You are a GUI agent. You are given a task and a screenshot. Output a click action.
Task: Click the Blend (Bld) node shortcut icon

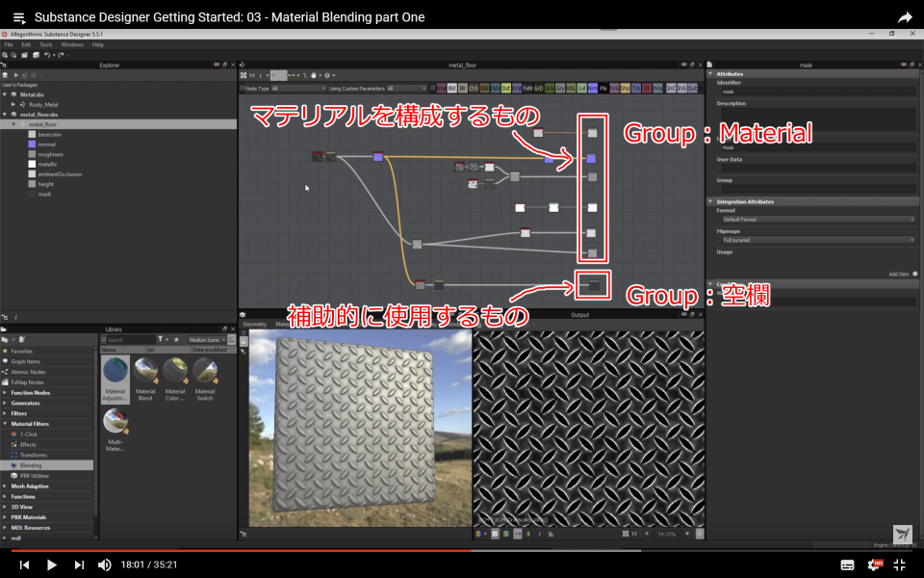[x=452, y=89]
